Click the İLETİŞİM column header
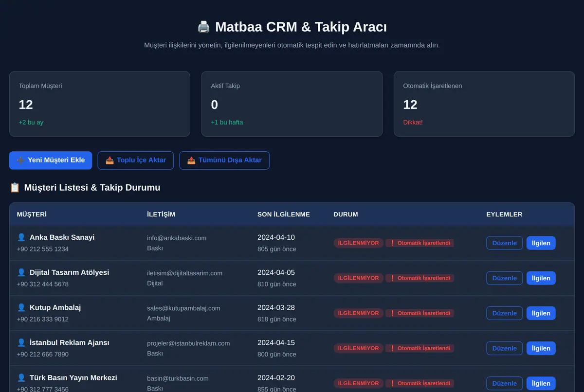 coord(161,214)
